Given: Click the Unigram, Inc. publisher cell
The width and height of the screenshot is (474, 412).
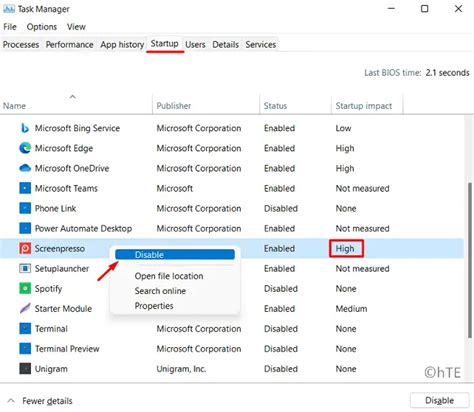Looking at the screenshot, I should (181, 369).
